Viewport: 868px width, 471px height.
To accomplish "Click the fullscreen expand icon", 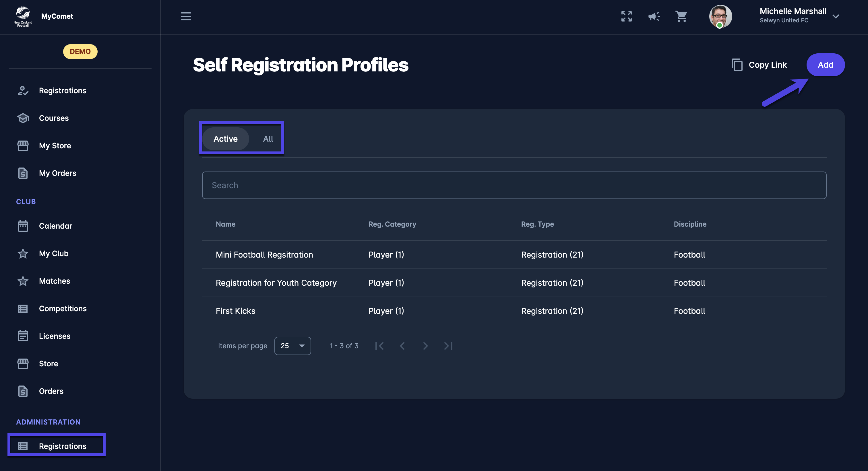I will pyautogui.click(x=626, y=16).
